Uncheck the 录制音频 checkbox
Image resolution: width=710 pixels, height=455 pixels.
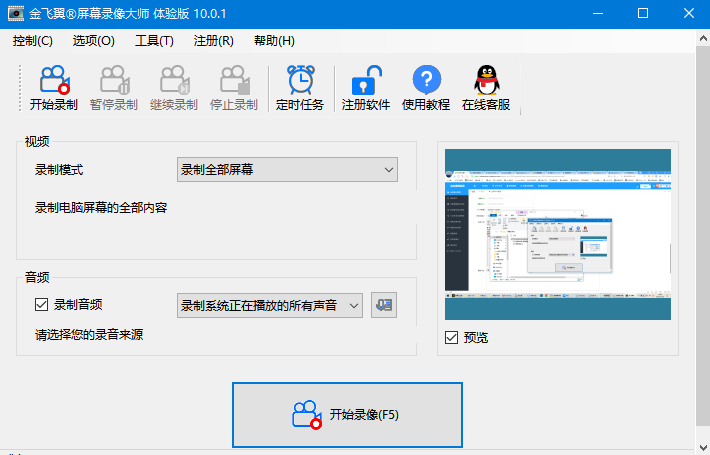tap(41, 304)
